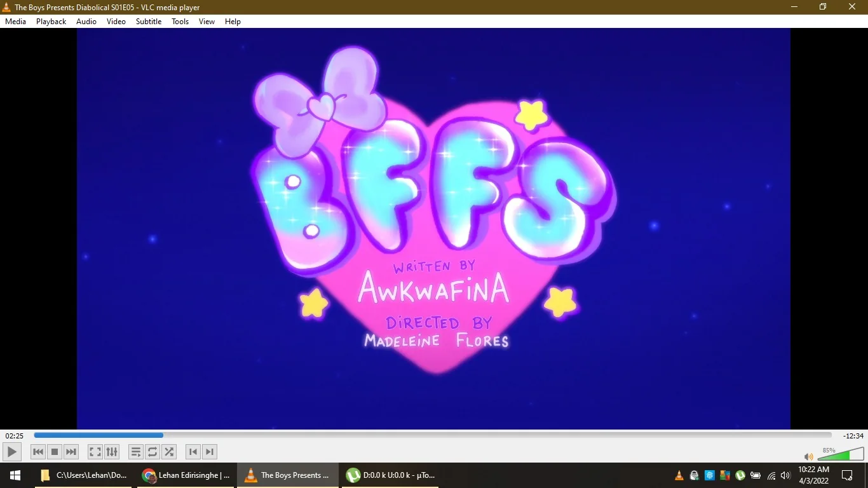Close VLC media player window
The height and width of the screenshot is (488, 868).
pos(852,7)
